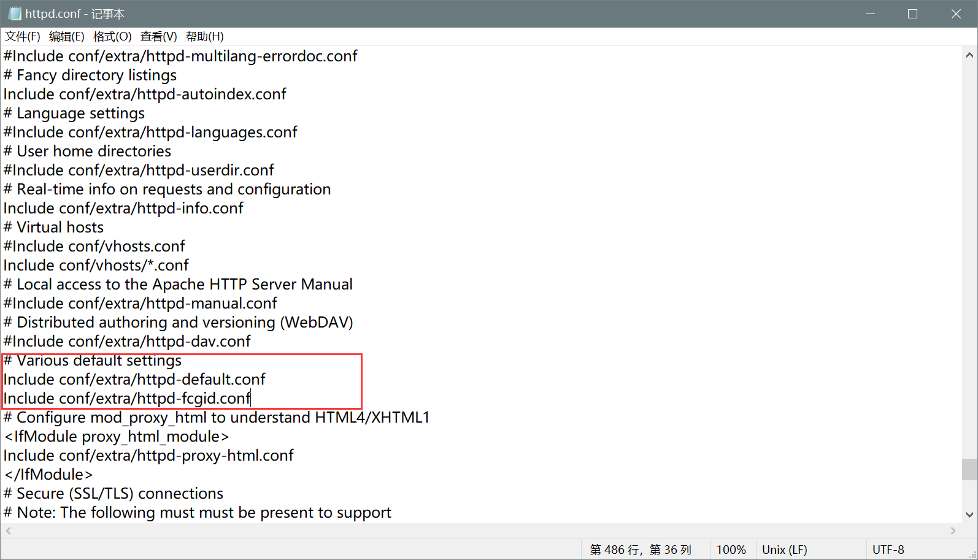The width and height of the screenshot is (978, 560).
Task: Click the '# User home directories' comment
Action: click(x=87, y=152)
